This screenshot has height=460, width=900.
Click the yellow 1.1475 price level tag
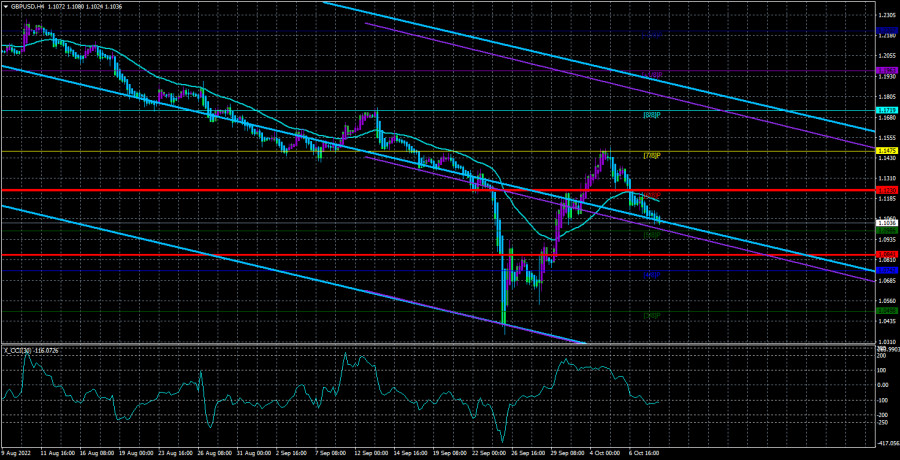[886, 151]
